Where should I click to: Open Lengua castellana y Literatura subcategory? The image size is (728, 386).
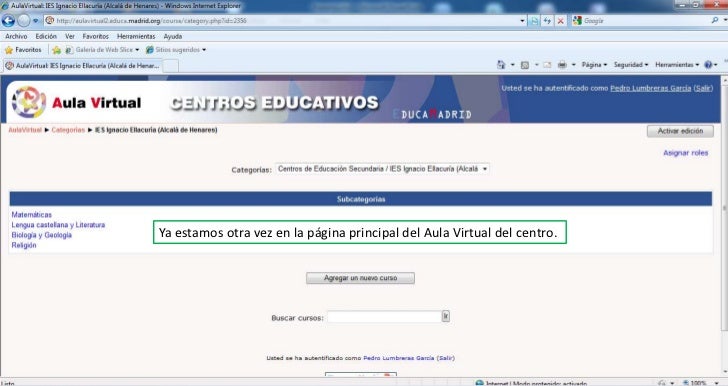pyautogui.click(x=58, y=225)
